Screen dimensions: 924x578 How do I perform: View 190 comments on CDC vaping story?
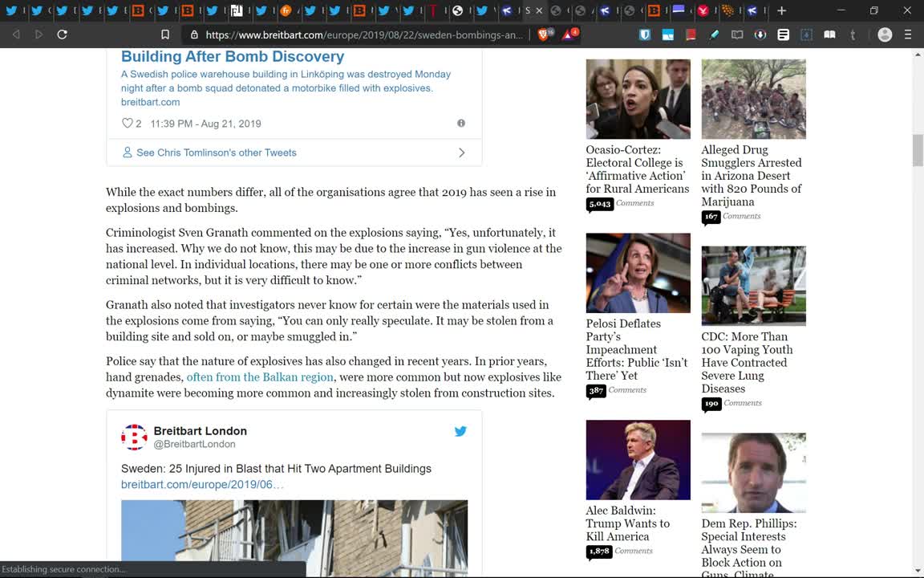(731, 404)
